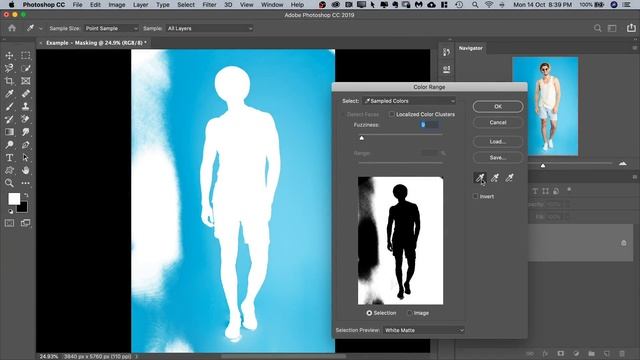Click the foreground color swatch
Screen dimensions: 640x360
point(14,199)
